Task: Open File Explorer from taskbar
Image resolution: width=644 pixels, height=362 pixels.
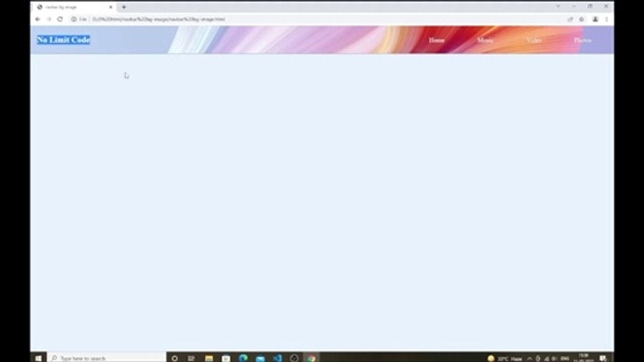Action: tap(209, 358)
